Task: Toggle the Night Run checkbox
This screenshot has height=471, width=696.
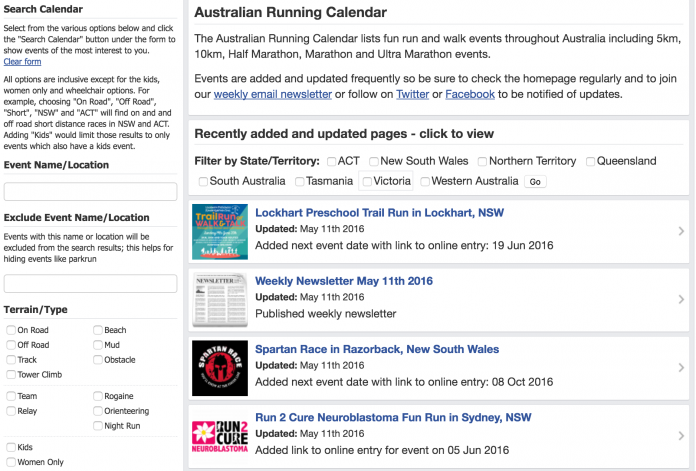Action: (x=98, y=426)
